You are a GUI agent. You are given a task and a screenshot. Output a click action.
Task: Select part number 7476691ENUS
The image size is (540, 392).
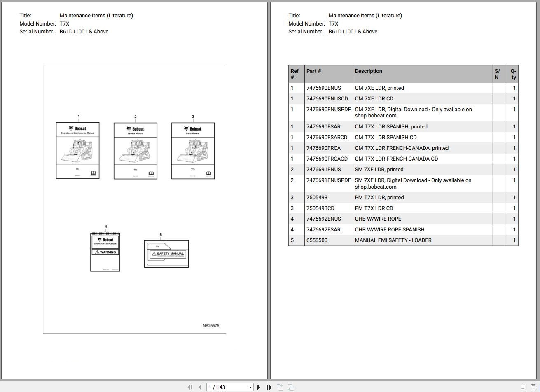click(x=324, y=170)
